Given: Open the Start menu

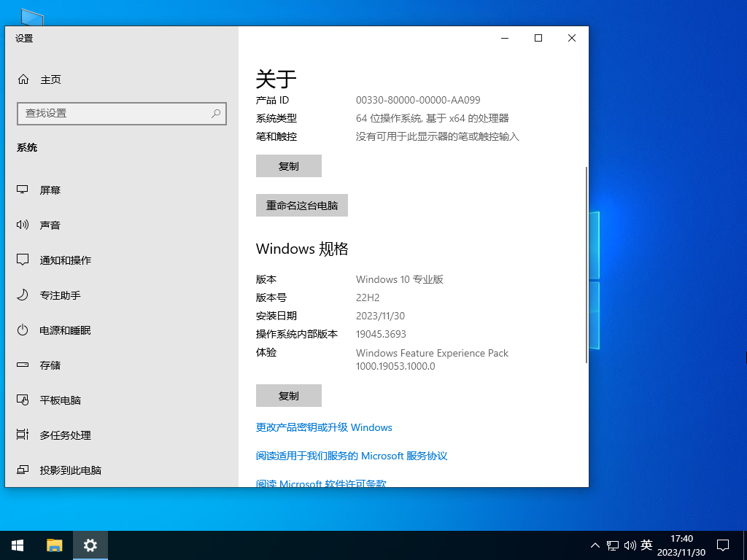Looking at the screenshot, I should pos(17,545).
